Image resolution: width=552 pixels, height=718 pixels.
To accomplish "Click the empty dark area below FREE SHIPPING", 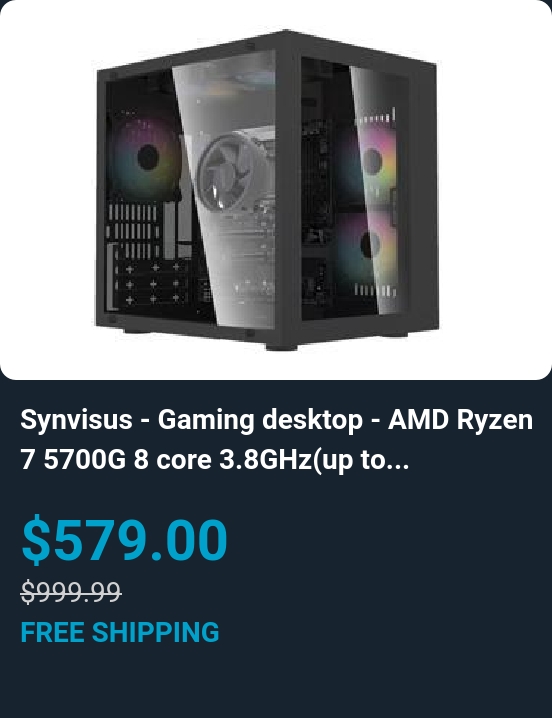I will point(276,682).
